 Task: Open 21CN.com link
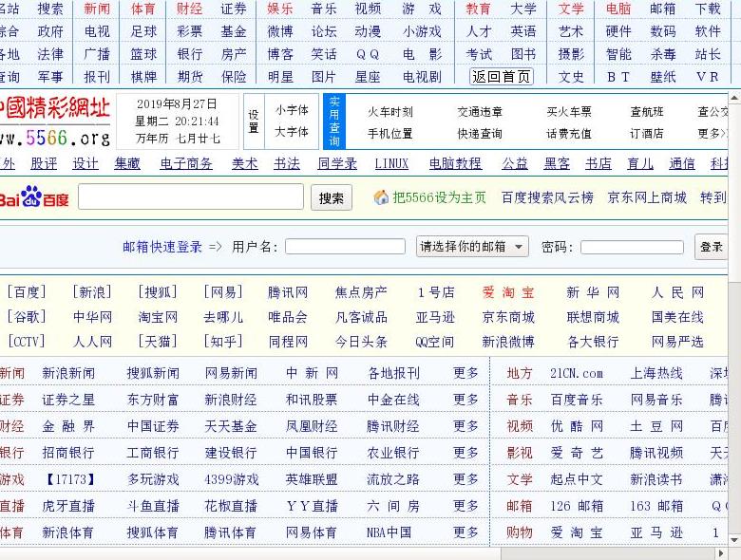pos(577,373)
